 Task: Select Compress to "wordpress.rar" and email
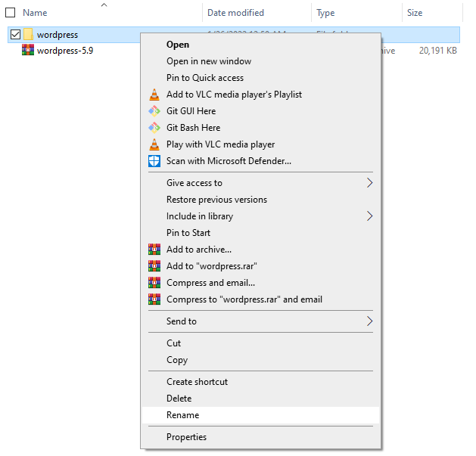click(x=260, y=299)
